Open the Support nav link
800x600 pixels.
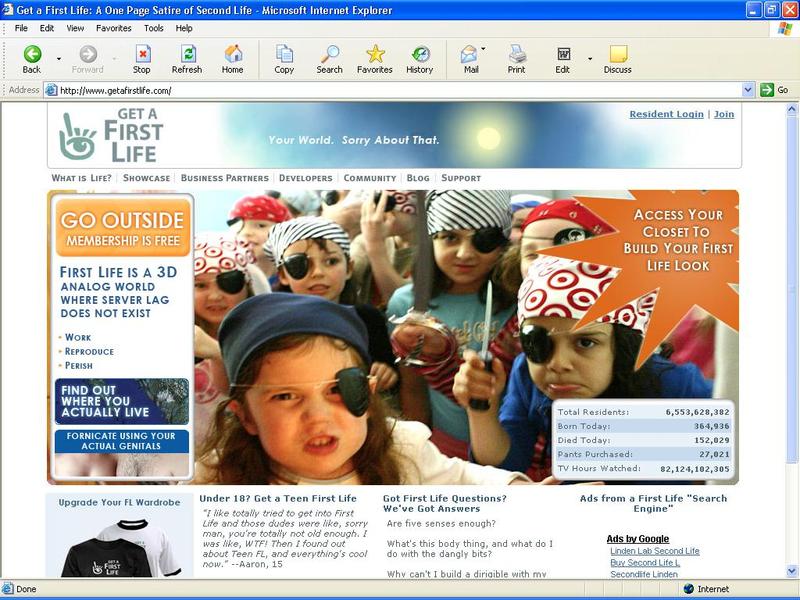tap(461, 178)
